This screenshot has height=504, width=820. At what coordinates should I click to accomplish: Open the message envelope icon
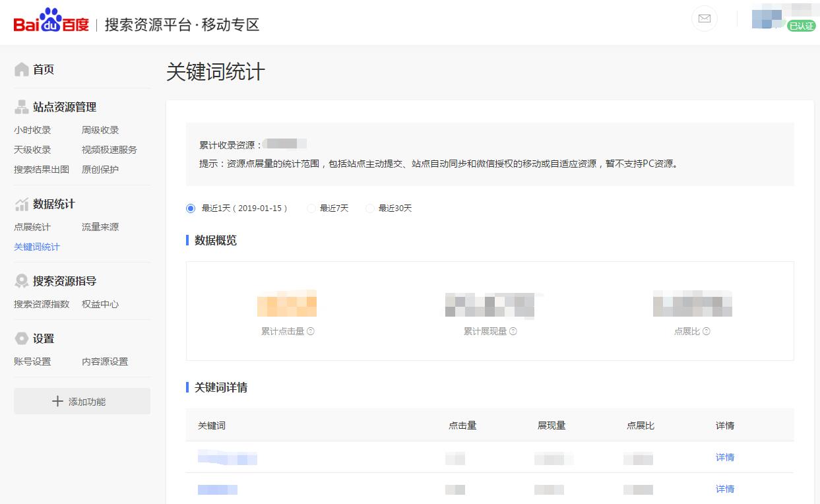(704, 18)
